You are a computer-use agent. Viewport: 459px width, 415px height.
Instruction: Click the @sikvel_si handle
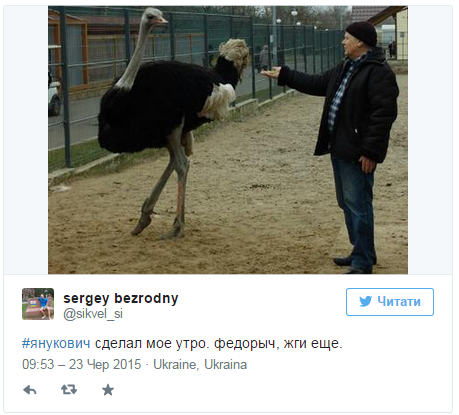click(93, 314)
